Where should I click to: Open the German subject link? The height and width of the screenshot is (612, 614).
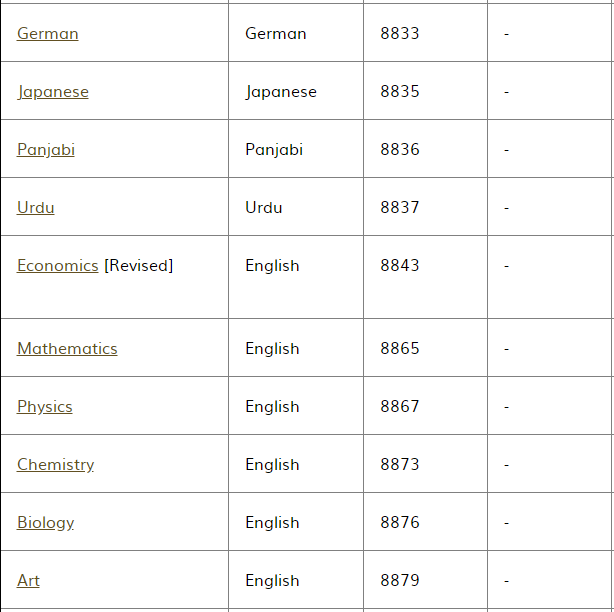coord(47,33)
